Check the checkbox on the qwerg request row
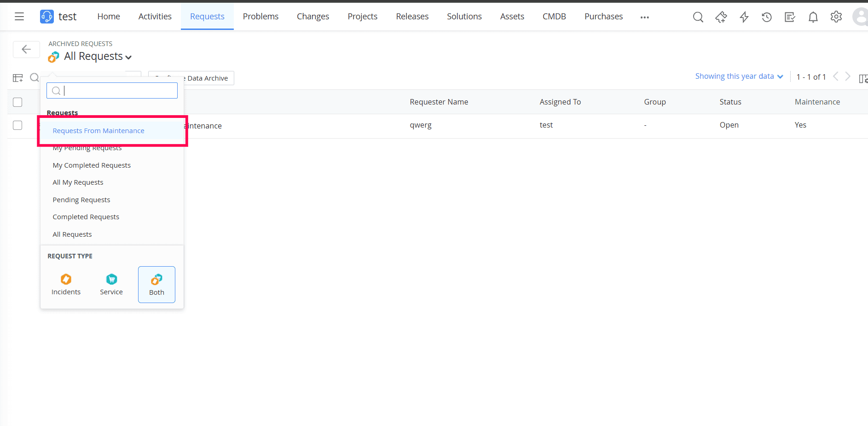868x426 pixels. (x=17, y=125)
